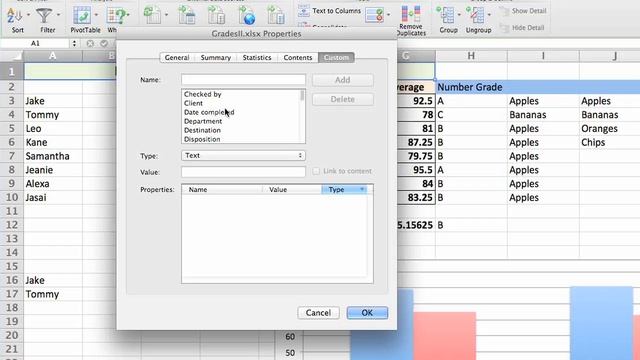Open the Type dropdown showing Text

(243, 156)
